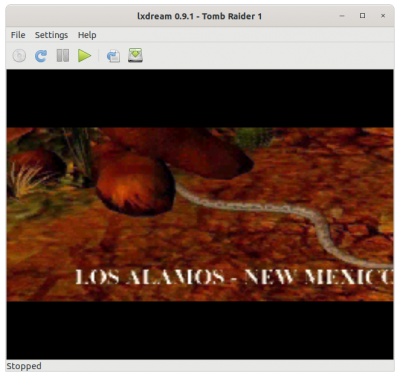Click the lxdream 0.9.1 - Tomb Raider 1 title bar

[200, 16]
